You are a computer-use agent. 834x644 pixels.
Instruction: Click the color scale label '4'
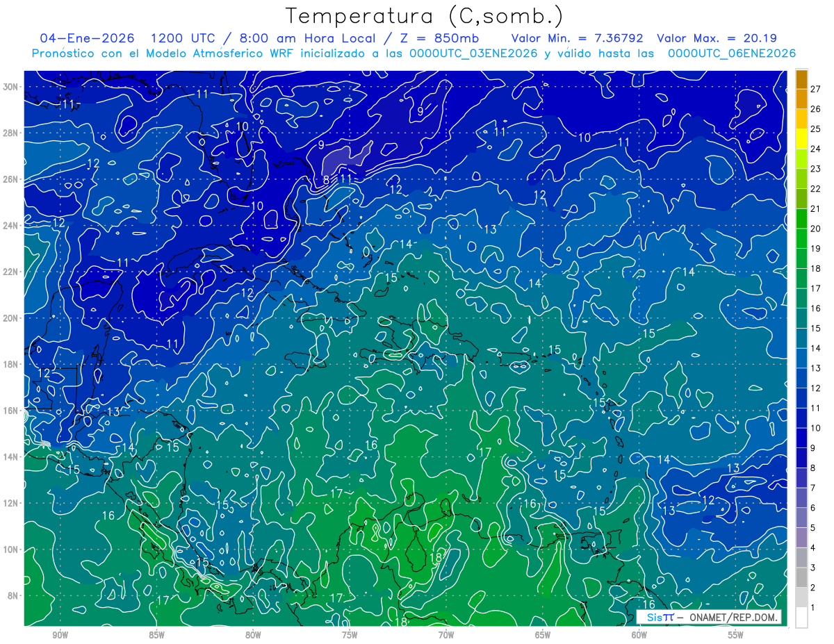[x=812, y=547]
